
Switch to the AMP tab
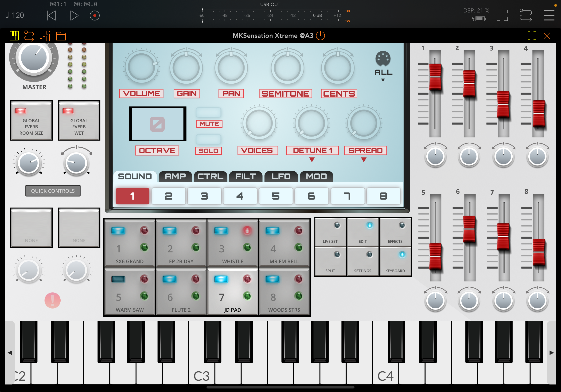pos(175,176)
